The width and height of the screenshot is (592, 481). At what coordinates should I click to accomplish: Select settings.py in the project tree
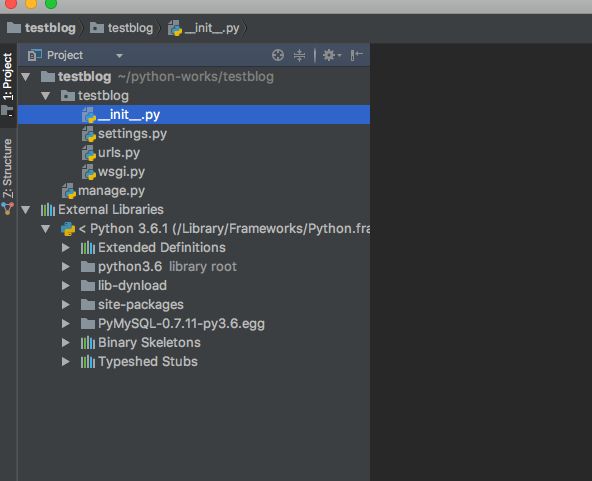tap(194, 134)
